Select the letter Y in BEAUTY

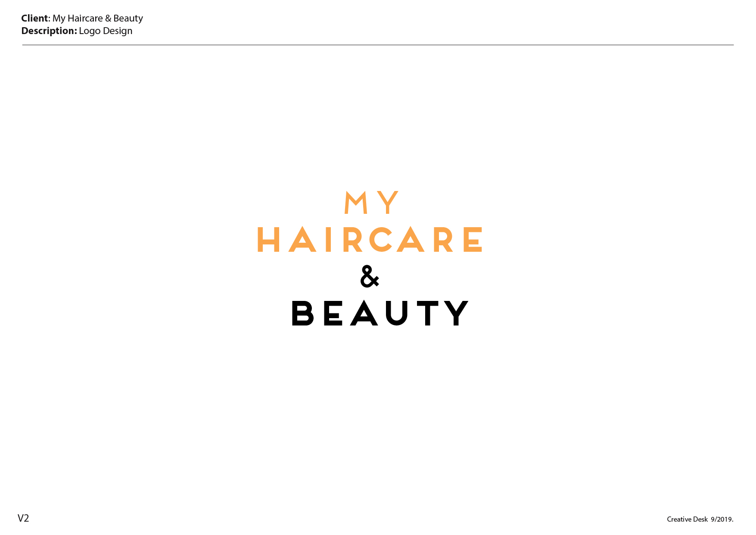455,312
